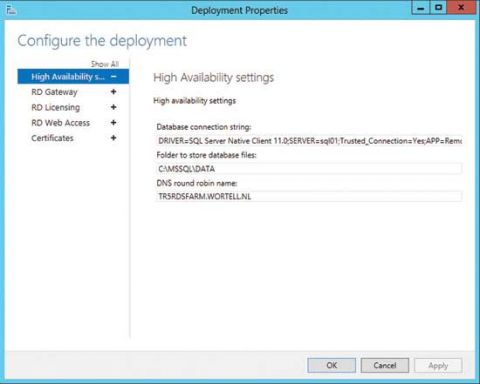Click the DNS round robin name field

pyautogui.click(x=309, y=196)
